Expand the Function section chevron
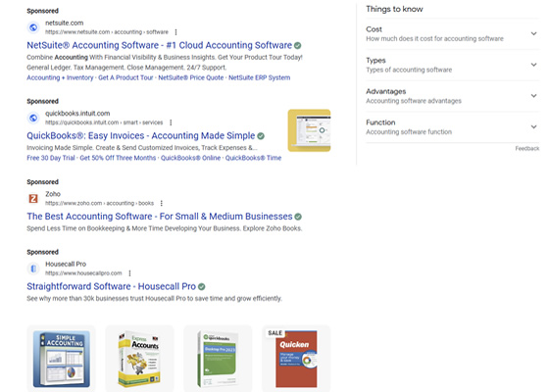This screenshot has height=392, width=549. (x=533, y=126)
